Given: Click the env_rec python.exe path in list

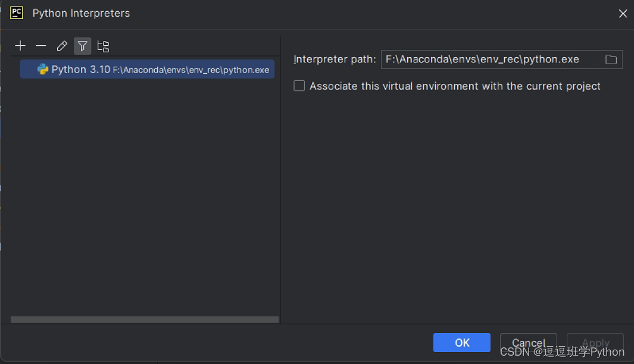Looking at the screenshot, I should pos(190,70).
